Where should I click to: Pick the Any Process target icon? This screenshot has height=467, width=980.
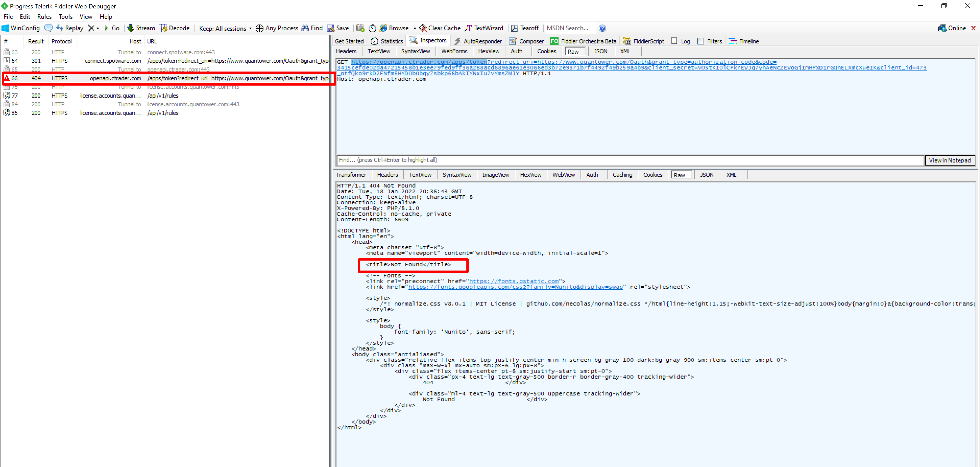pos(277,28)
